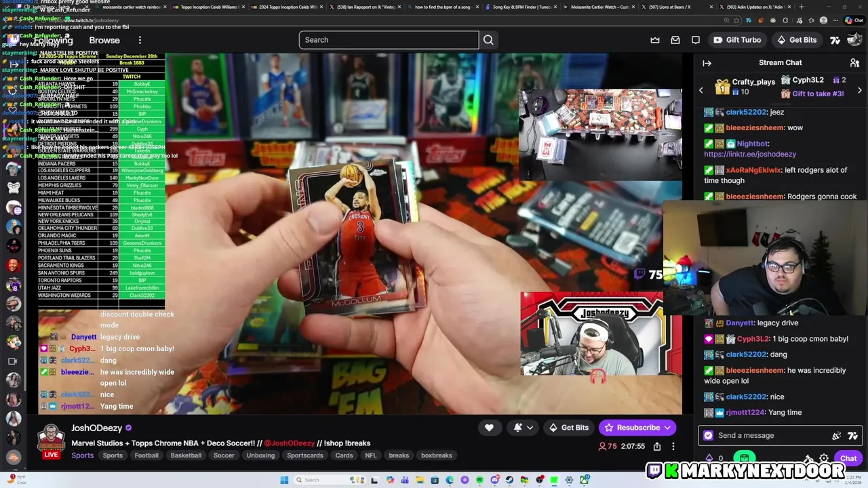The width and height of the screenshot is (868, 488).
Task: Open the channel points green button
Action: [x=745, y=459]
